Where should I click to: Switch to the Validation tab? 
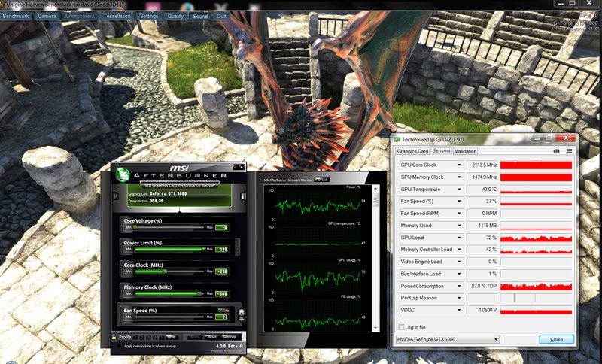(x=465, y=151)
